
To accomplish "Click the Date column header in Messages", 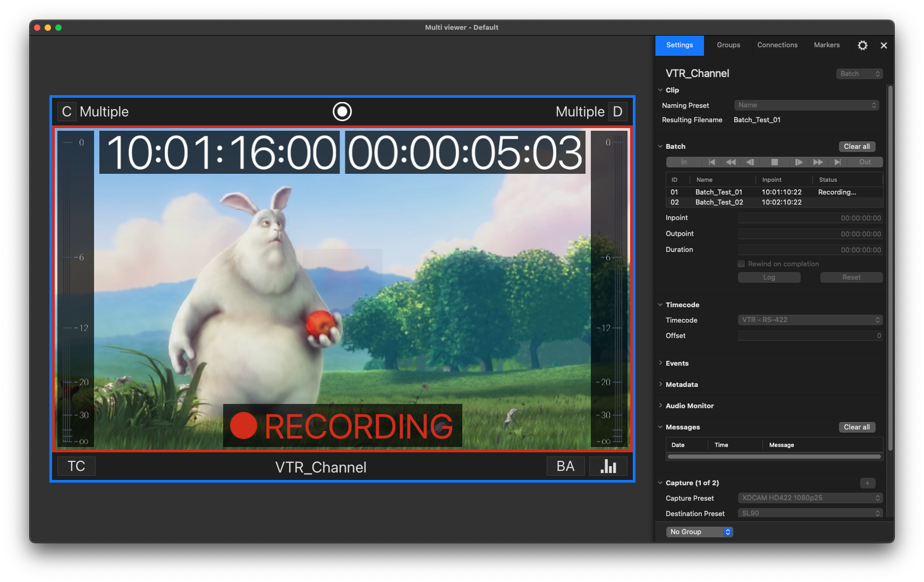I will point(687,445).
